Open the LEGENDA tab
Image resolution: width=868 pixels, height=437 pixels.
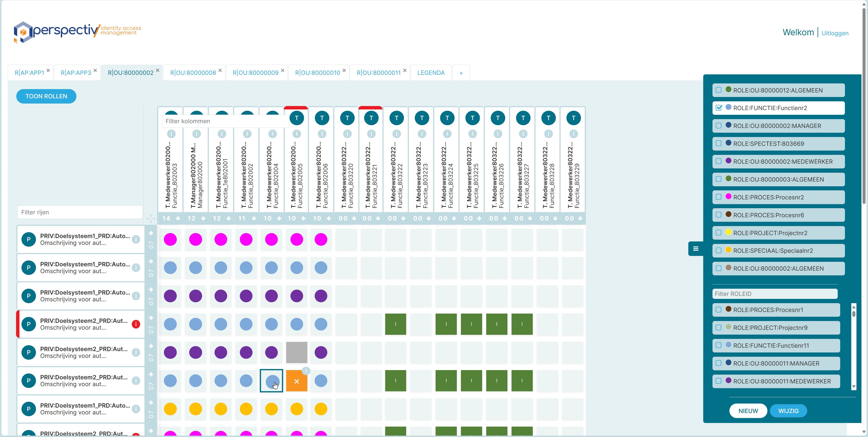point(431,73)
